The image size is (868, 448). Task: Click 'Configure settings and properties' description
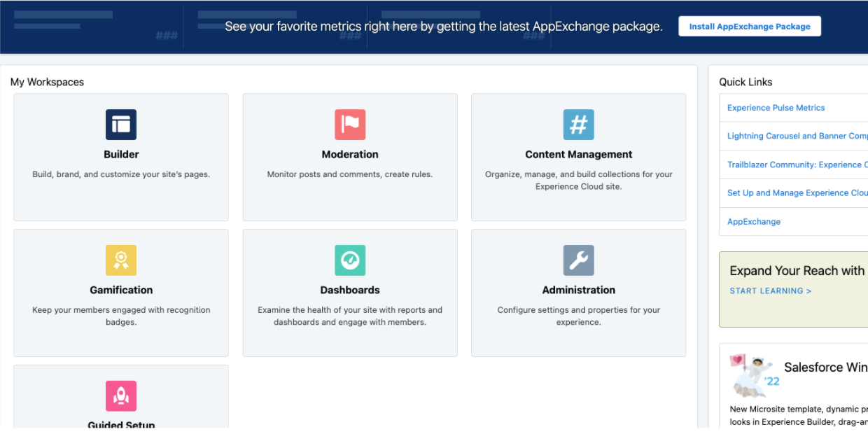click(579, 316)
